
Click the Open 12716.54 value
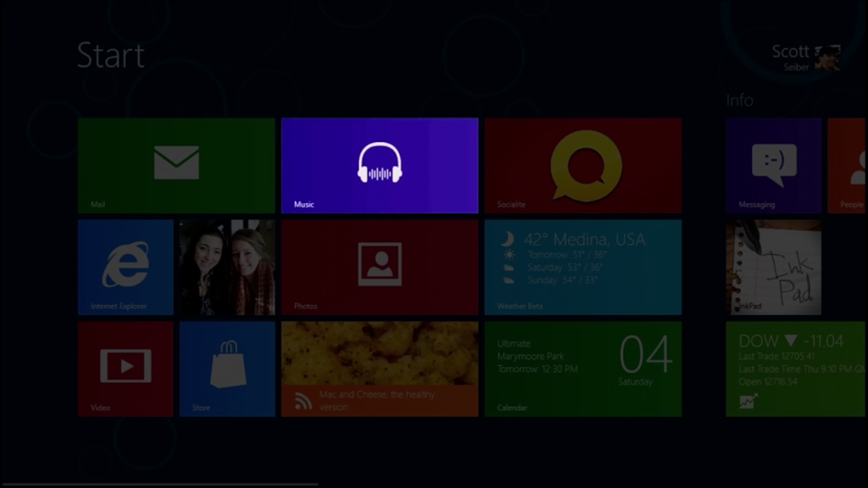(769, 382)
